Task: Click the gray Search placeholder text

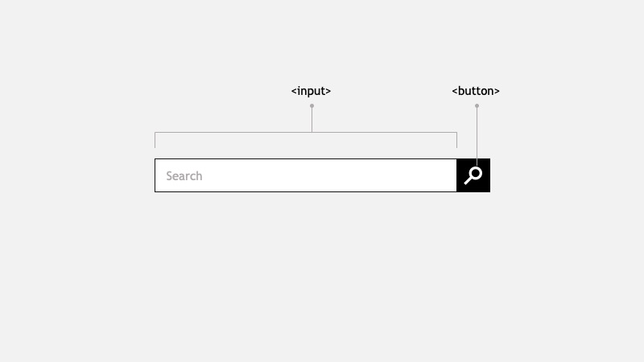Action: click(x=184, y=176)
